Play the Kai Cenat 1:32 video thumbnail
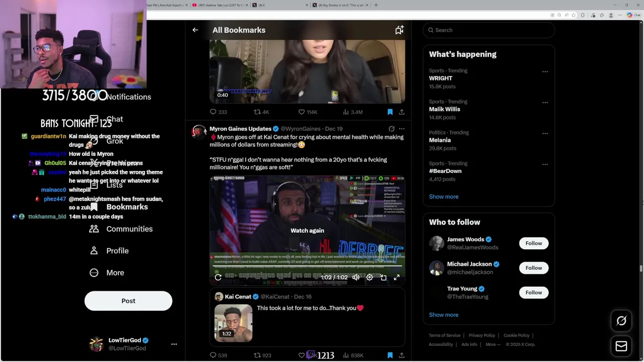 tap(233, 323)
